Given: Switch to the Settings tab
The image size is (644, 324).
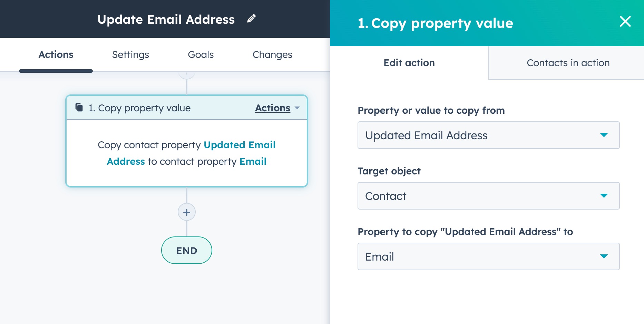Looking at the screenshot, I should [130, 55].
